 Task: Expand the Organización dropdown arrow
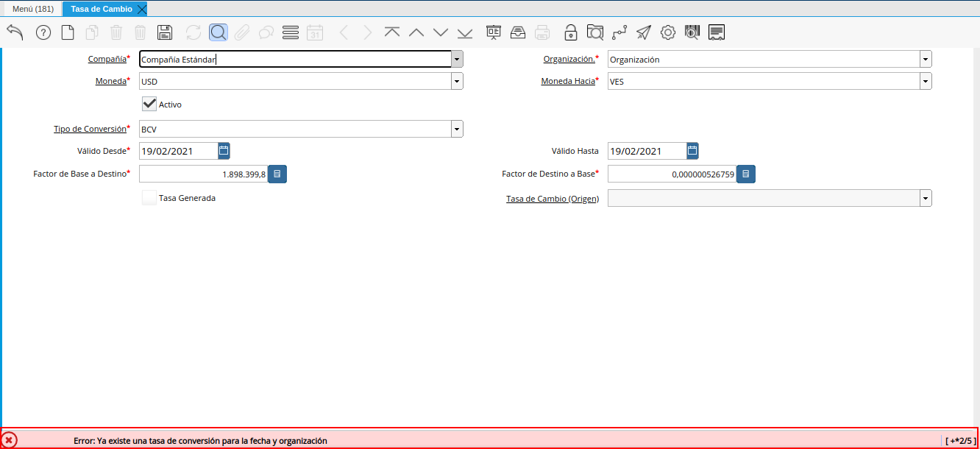point(926,60)
